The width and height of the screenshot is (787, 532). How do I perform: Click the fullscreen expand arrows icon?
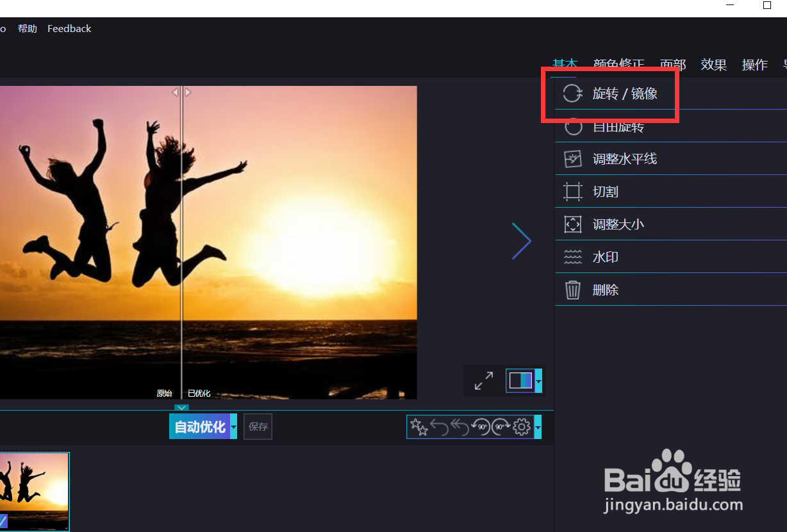pos(484,381)
